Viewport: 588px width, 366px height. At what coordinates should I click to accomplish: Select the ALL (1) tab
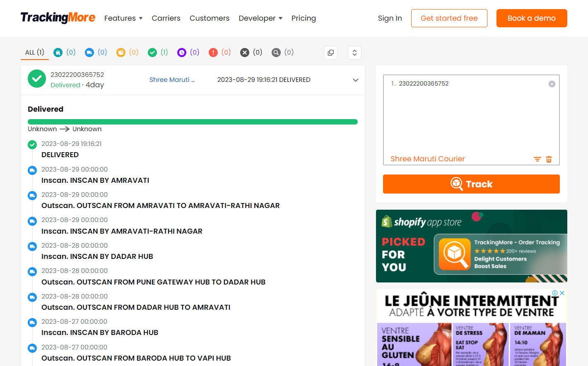pyautogui.click(x=35, y=53)
